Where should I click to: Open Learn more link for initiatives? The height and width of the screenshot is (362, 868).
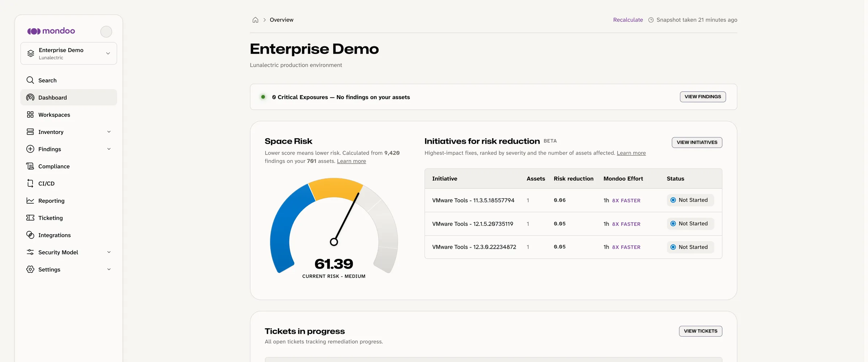click(631, 153)
